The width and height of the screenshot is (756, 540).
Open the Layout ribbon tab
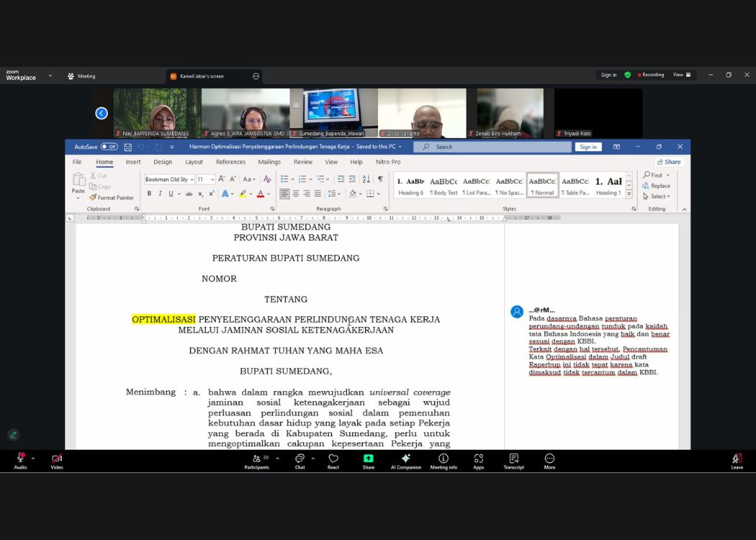(194, 162)
